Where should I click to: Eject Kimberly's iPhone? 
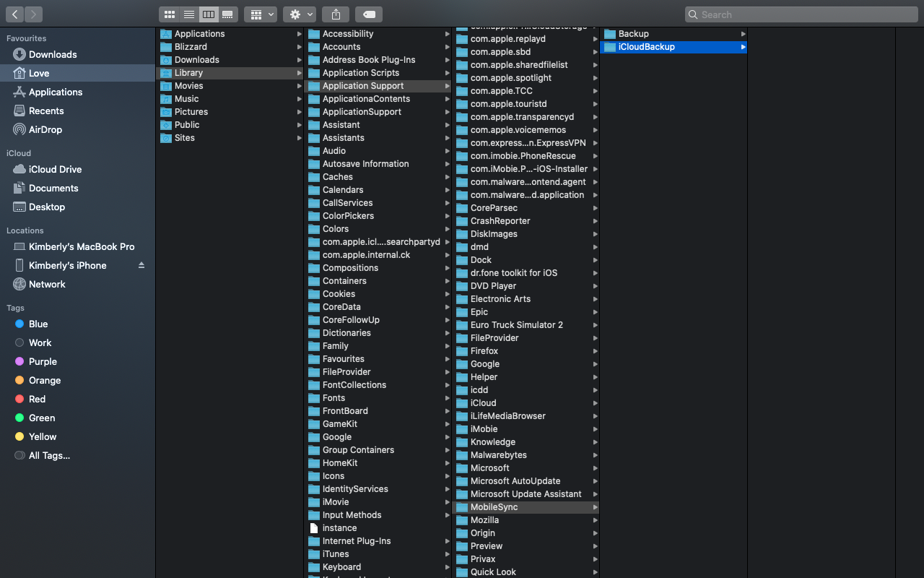pos(141,265)
